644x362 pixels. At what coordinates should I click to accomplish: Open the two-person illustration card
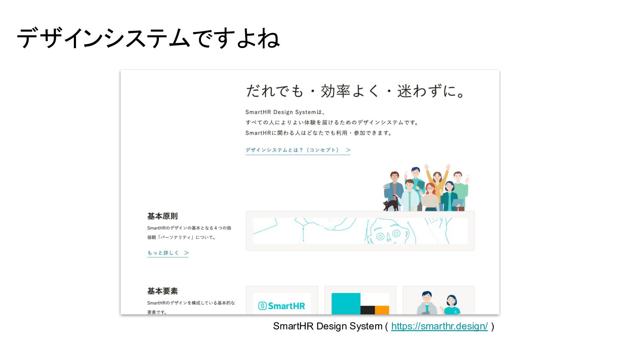pos(438,301)
